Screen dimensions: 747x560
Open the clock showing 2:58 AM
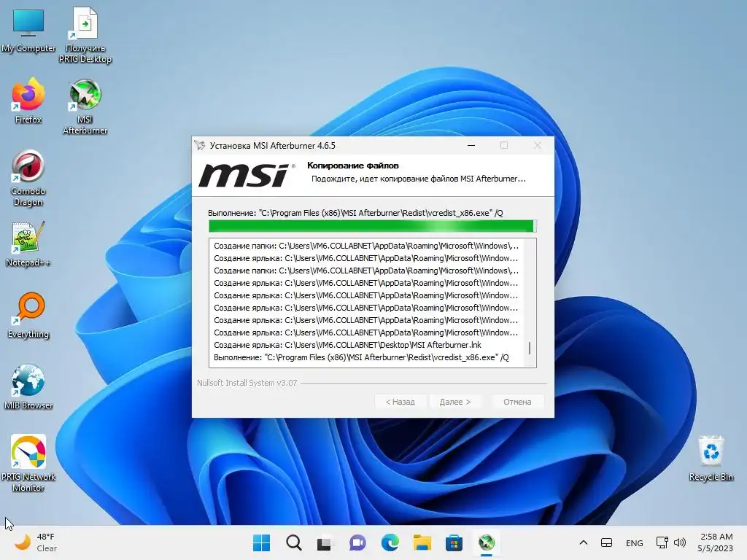click(x=715, y=542)
